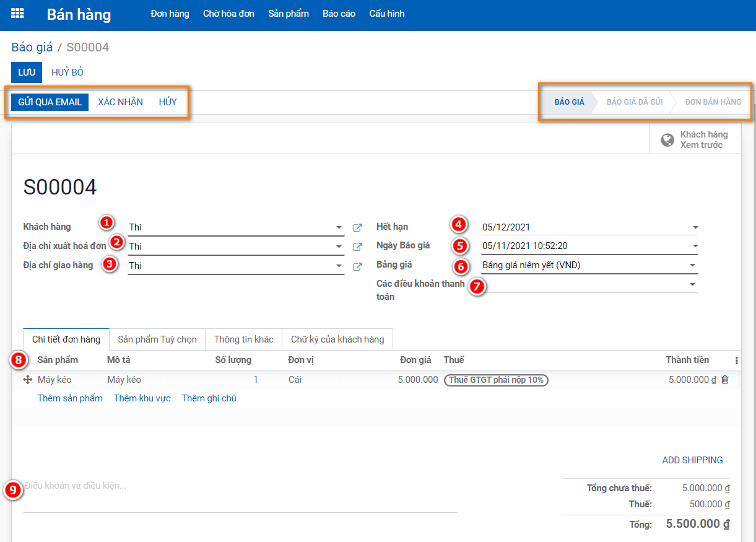Click Thành tiền column header
Viewport: 756px width, 542px height.
coord(687,360)
